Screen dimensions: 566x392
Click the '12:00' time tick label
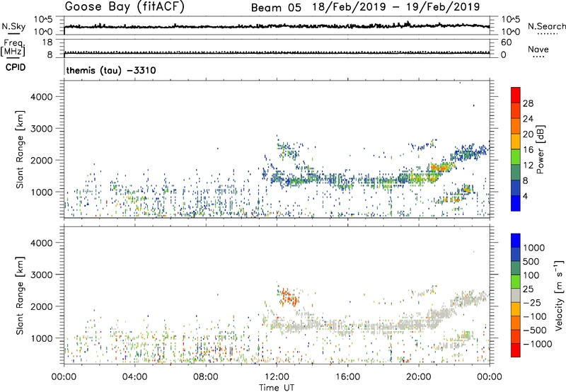click(x=277, y=377)
